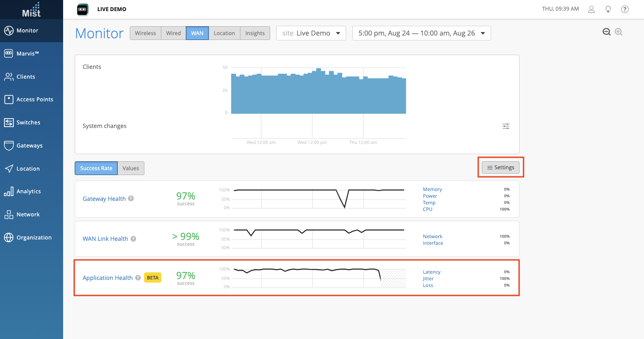This screenshot has height=339, width=644.
Task: Open the Access Points sidebar icon
Action: 8,100
